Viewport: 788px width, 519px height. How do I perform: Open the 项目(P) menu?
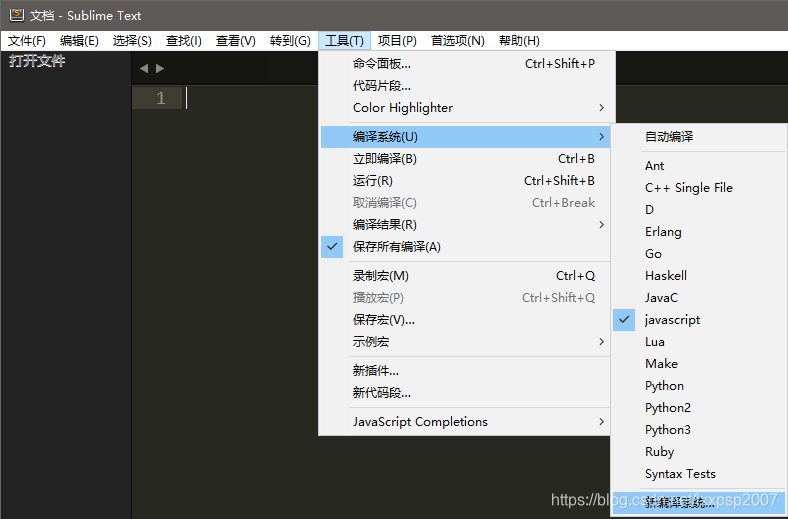[397, 41]
